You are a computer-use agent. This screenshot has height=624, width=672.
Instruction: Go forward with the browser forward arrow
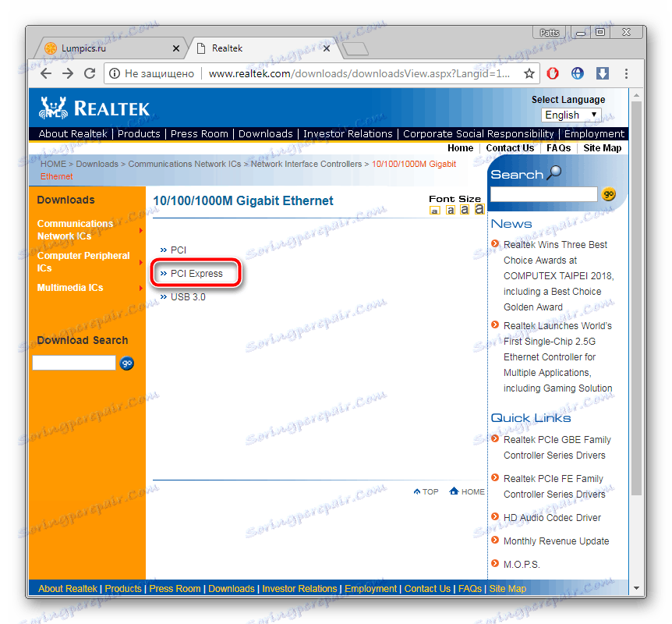point(68,73)
